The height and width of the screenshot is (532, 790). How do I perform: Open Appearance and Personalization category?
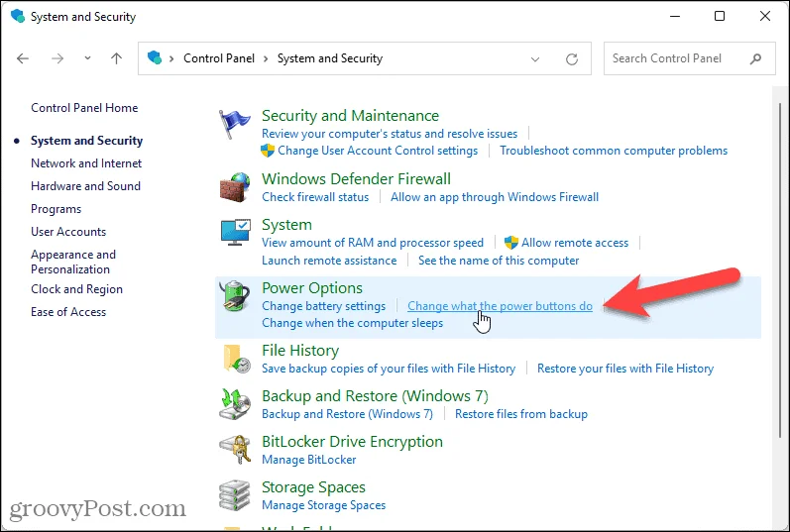point(73,262)
